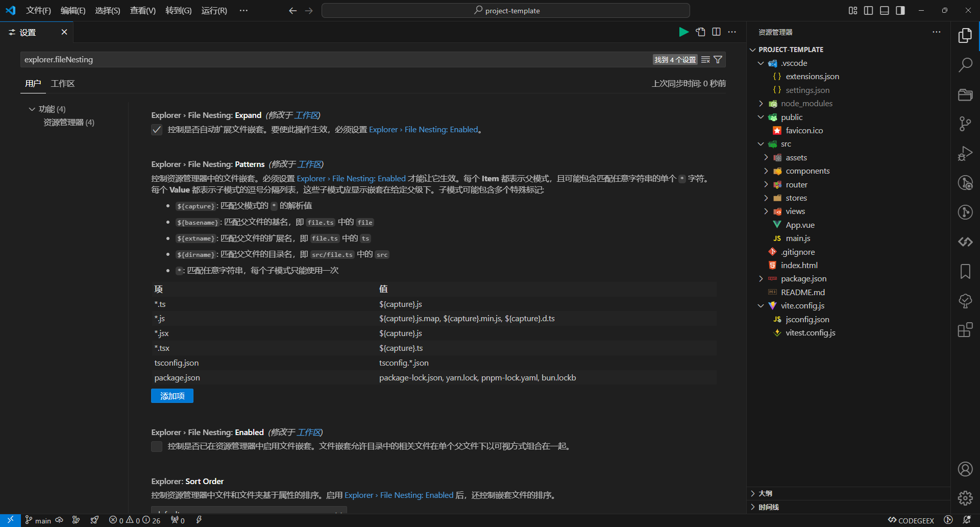The height and width of the screenshot is (527, 980).
Task: Toggle Primary Side Bar layout icon
Action: point(868,11)
